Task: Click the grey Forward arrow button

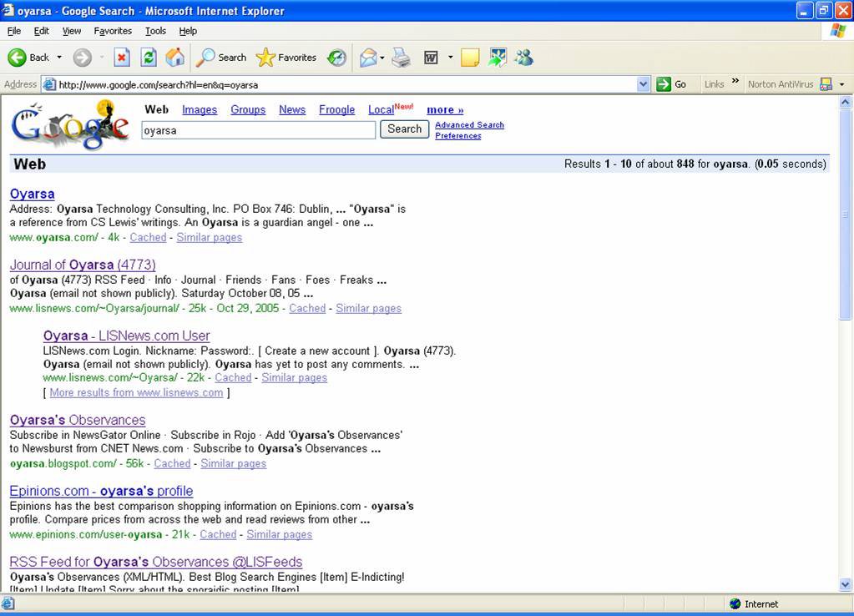Action: tap(83, 58)
